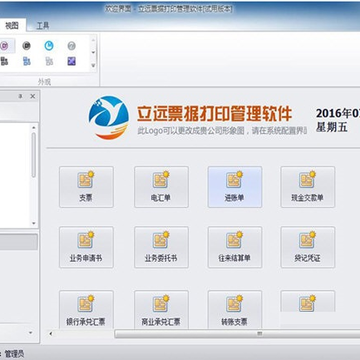Image resolution: width=360 pixels, height=360 pixels.
Task: Choose the light grey tiles skin icon
Action: coord(49,61)
